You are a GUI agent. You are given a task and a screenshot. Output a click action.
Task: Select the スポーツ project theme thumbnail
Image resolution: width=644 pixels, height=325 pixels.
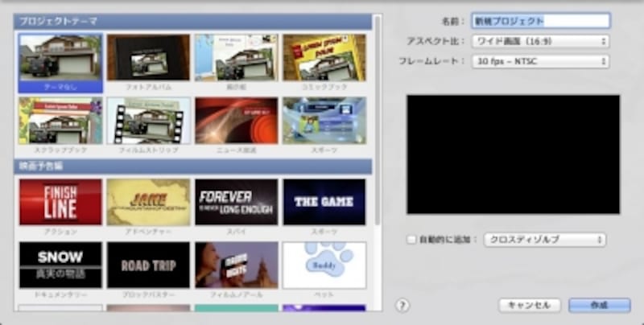click(324, 121)
